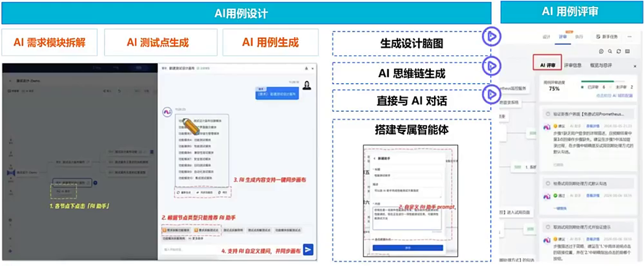Click the chat message input field
Screen dimensions: 644x266
click(231, 249)
